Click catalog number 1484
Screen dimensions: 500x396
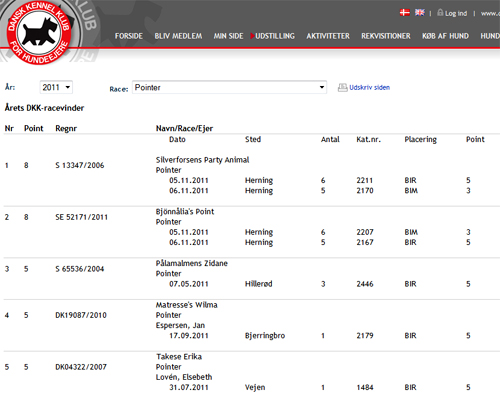point(365,387)
